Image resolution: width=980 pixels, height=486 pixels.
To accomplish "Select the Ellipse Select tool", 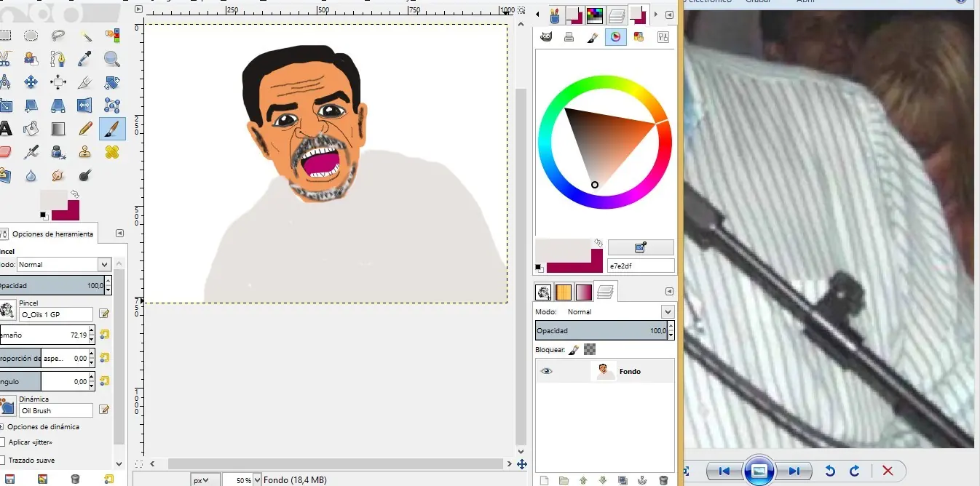I will (x=31, y=35).
